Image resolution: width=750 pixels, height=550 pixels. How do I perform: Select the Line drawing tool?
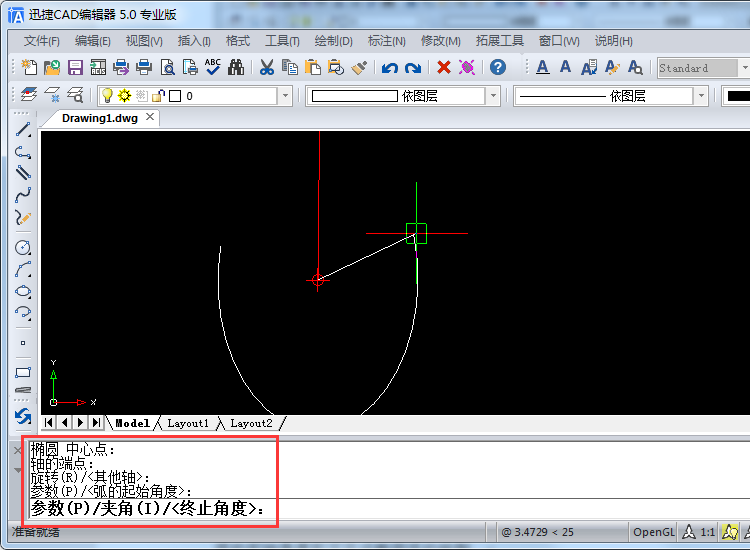23,129
